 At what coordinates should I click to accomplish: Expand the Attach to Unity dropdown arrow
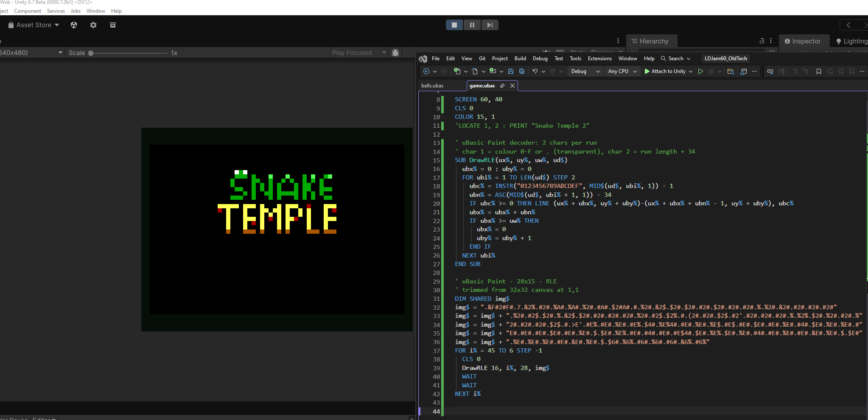click(691, 71)
